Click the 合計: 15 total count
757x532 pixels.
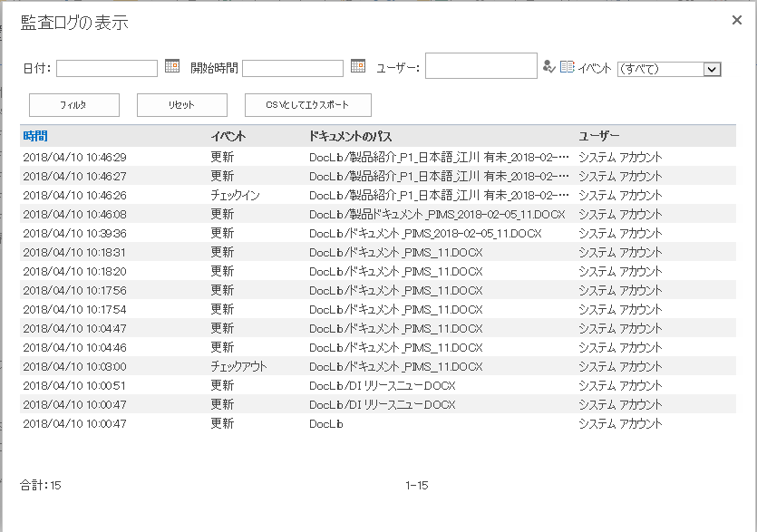[41, 486]
